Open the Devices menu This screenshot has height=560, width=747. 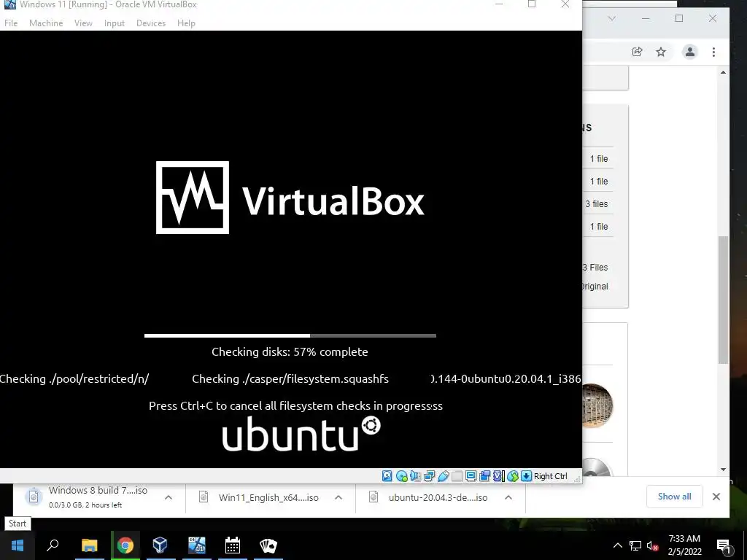(x=151, y=23)
